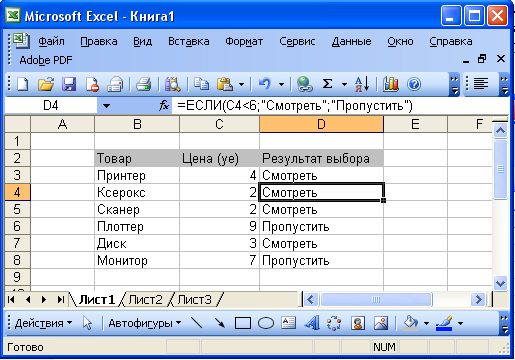
Task: Go to the first sheet tab button
Action: coord(11,299)
